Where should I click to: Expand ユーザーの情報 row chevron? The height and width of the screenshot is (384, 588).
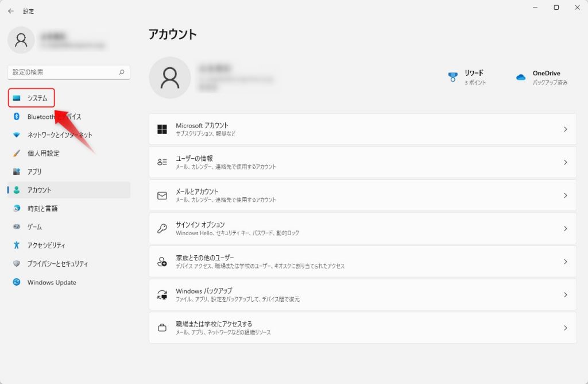(x=565, y=162)
